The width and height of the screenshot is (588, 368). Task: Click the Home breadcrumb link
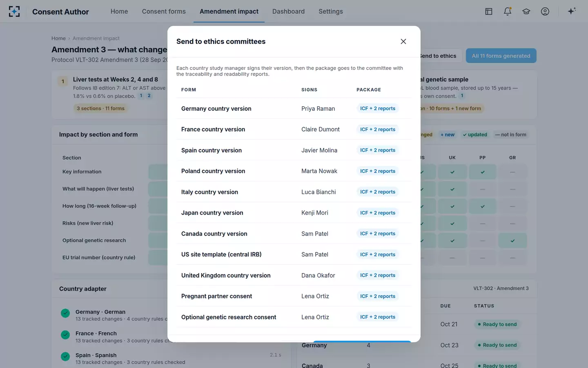point(58,38)
